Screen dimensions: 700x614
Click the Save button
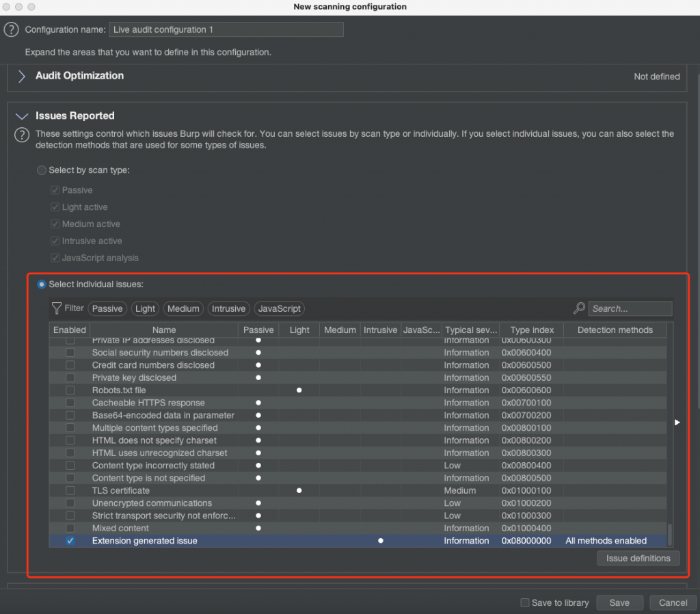point(619,603)
